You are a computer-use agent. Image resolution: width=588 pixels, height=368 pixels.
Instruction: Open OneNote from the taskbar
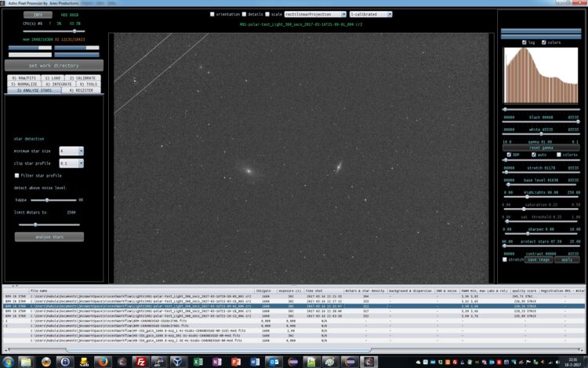tap(216, 362)
